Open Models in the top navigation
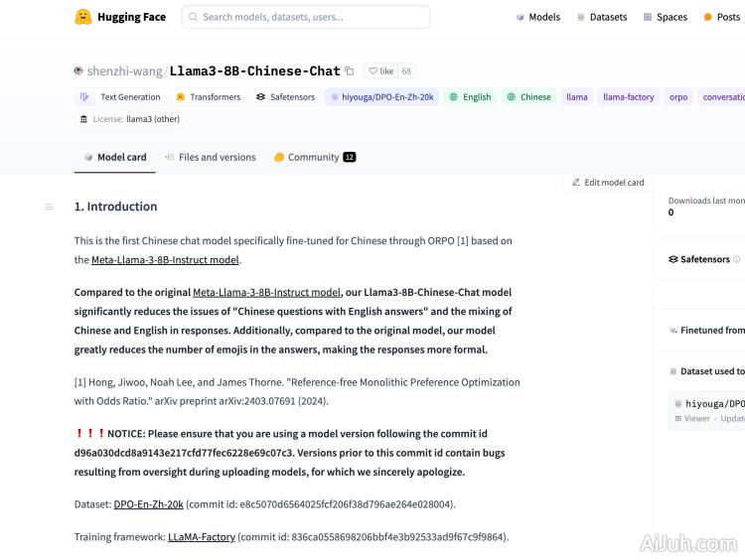745x560 pixels. 537,17
